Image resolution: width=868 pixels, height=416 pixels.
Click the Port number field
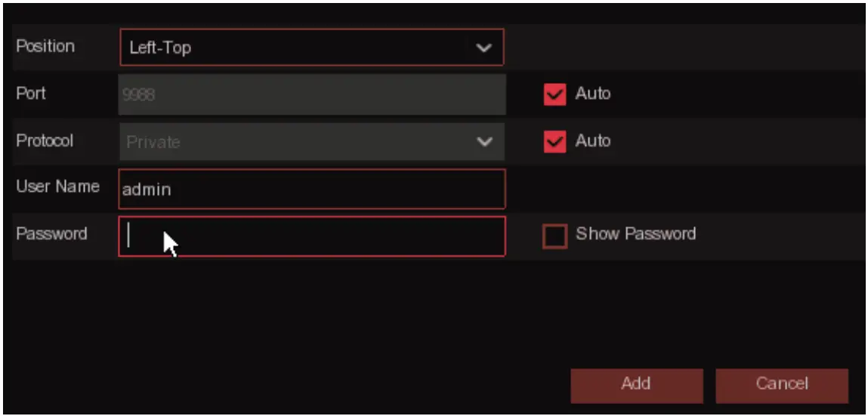311,95
